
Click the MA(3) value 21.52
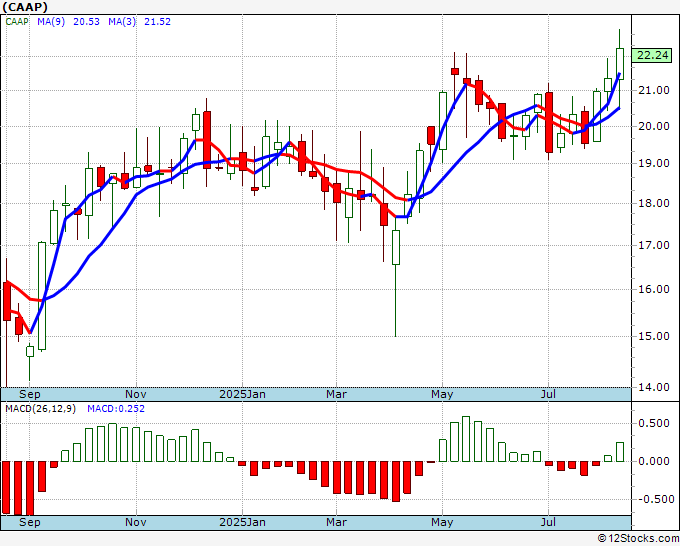pos(157,22)
